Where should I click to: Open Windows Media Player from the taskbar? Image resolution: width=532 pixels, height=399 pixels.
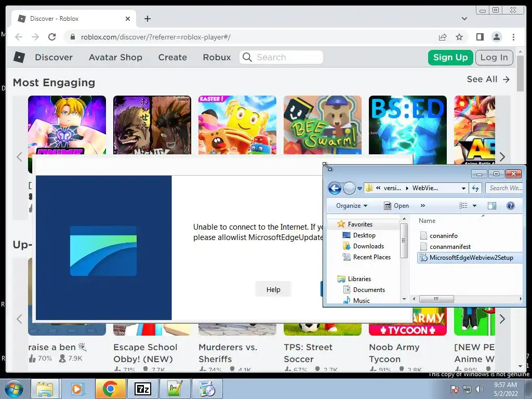click(77, 389)
